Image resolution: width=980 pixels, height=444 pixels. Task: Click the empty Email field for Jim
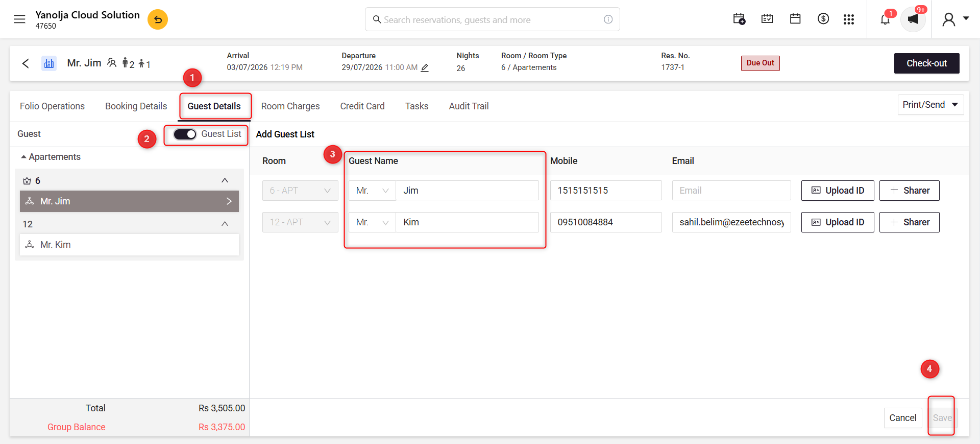click(731, 191)
